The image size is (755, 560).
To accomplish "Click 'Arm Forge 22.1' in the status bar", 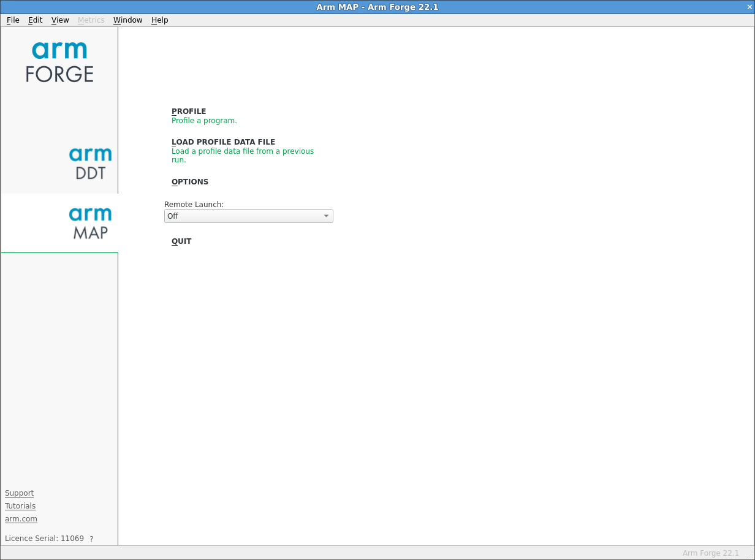I will [711, 553].
